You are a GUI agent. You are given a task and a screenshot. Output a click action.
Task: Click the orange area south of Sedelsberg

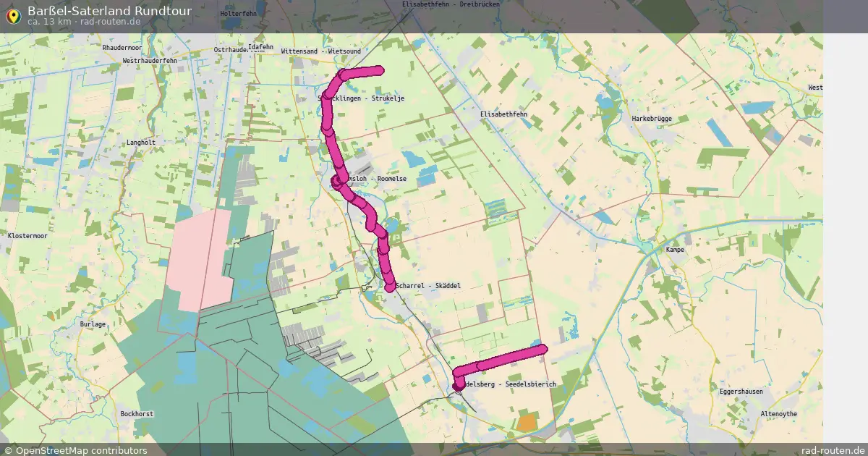tap(527, 422)
